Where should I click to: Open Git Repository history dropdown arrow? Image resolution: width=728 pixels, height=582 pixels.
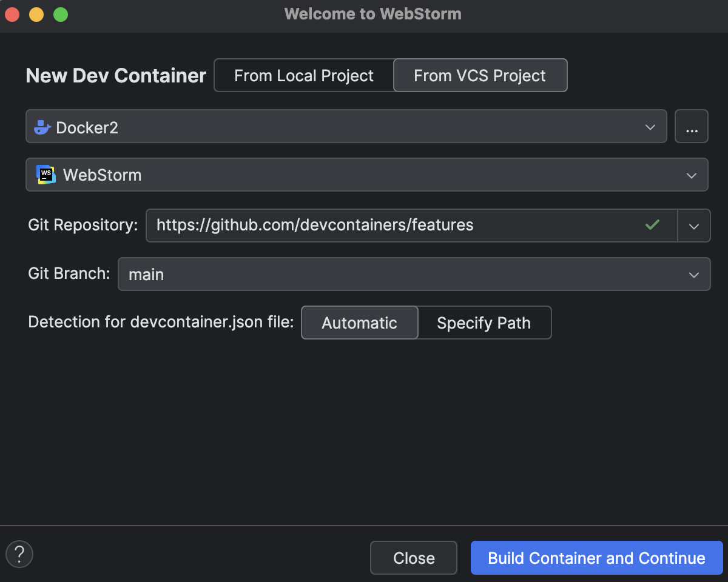click(x=694, y=226)
